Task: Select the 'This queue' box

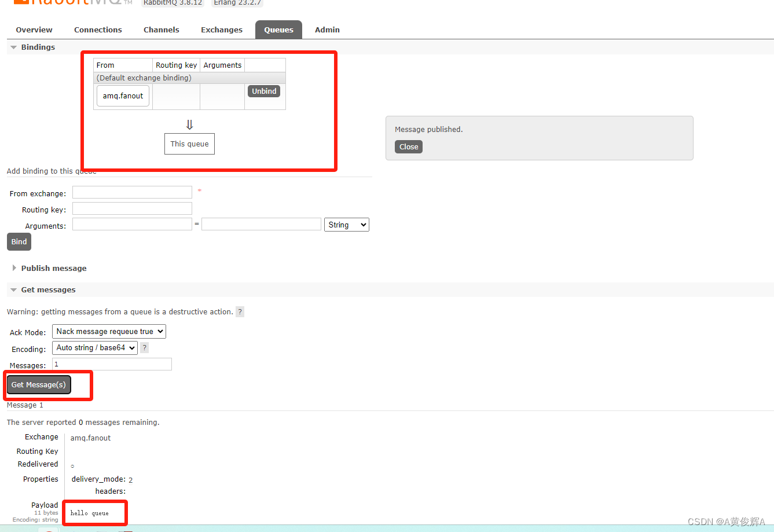Action: coord(189,144)
